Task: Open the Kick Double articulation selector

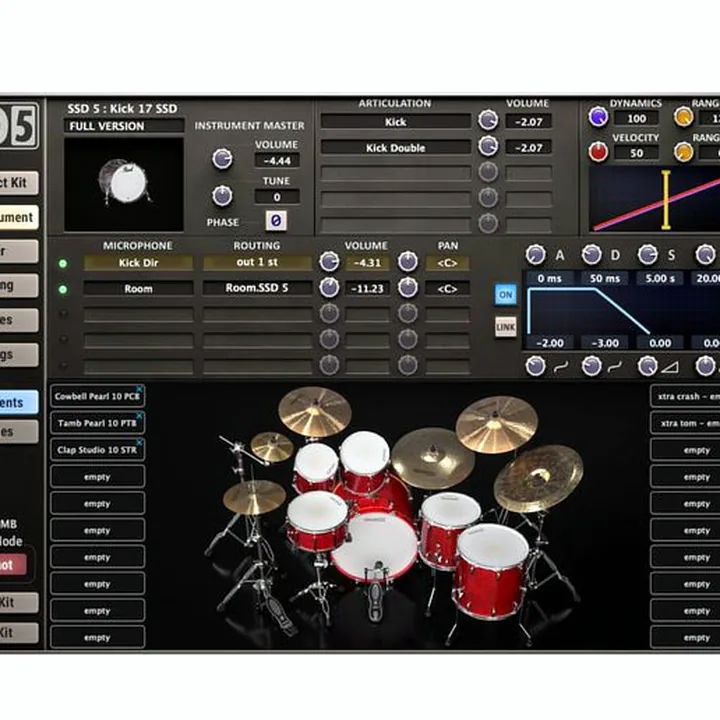Action: pos(395,147)
